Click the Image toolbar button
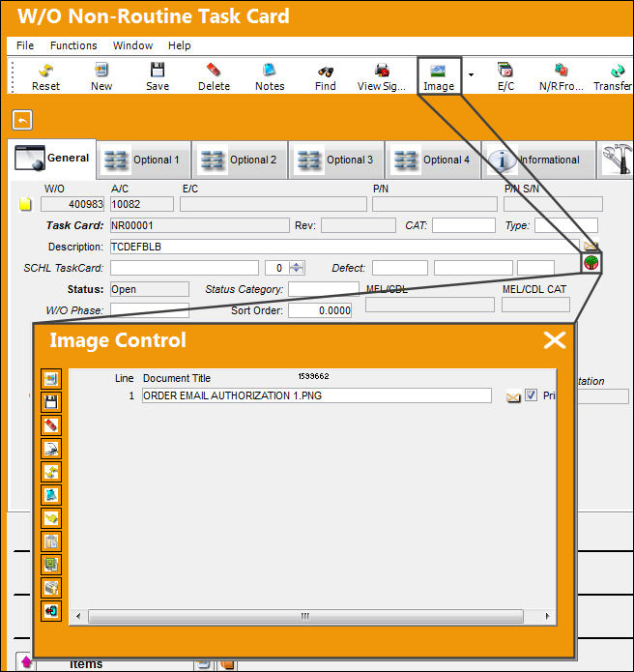The image size is (634, 672). coord(439,77)
